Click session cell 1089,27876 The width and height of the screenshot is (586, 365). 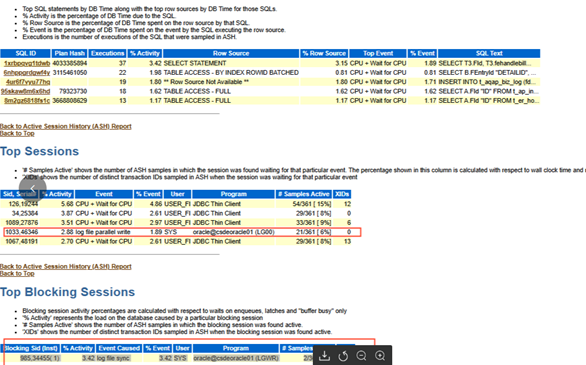pyautogui.click(x=22, y=223)
